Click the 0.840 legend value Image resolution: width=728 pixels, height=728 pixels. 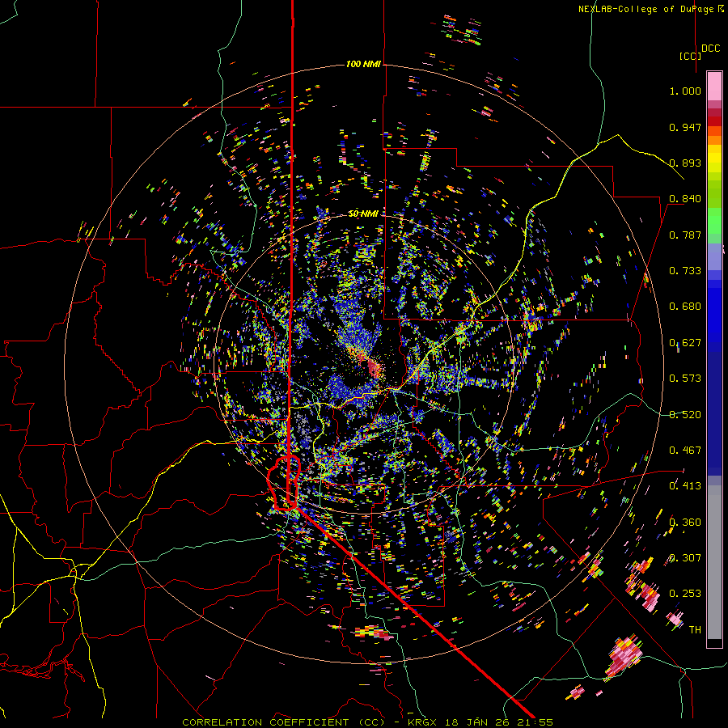pos(685,199)
